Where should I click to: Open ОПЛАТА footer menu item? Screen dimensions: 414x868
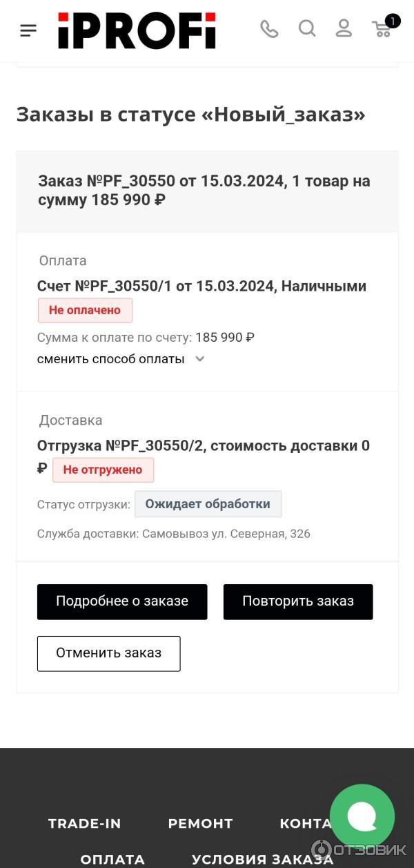tap(112, 860)
